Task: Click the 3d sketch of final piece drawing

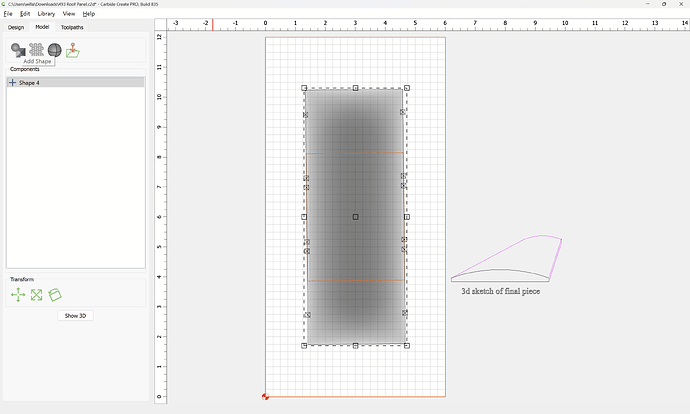Action: tap(507, 262)
